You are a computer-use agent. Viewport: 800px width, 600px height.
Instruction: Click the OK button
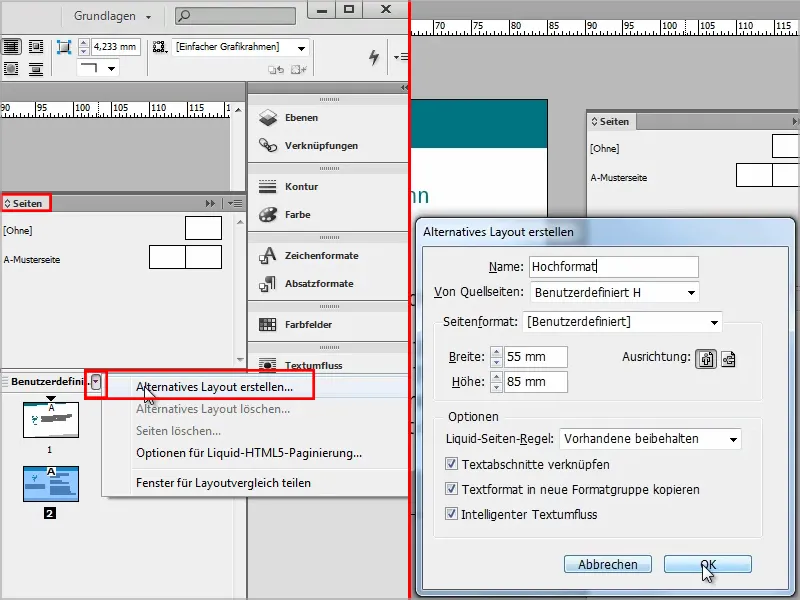(708, 564)
